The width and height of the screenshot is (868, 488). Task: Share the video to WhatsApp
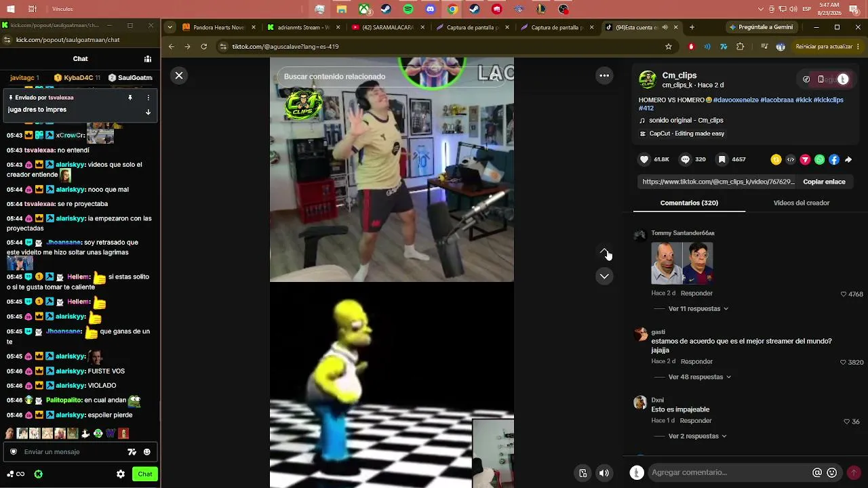(x=820, y=160)
